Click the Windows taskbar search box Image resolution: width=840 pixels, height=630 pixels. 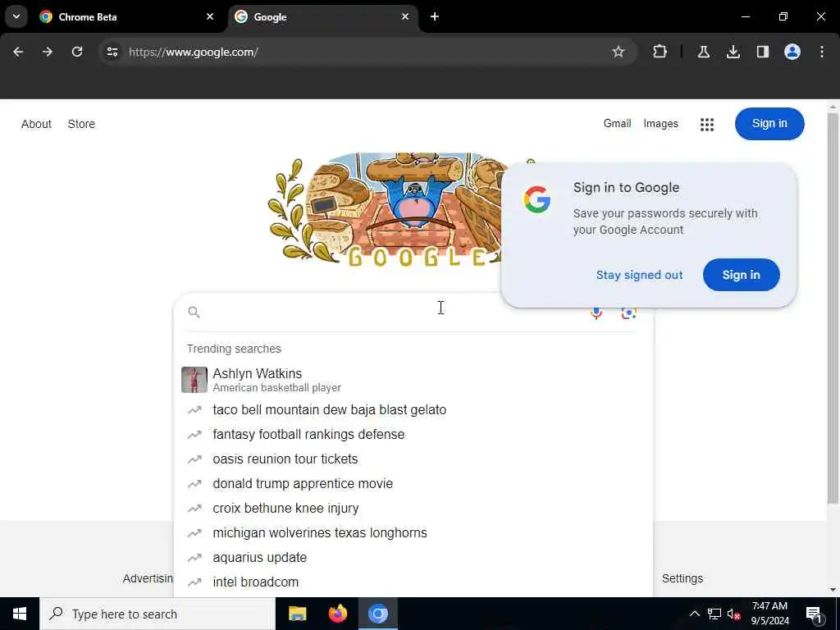click(x=157, y=614)
